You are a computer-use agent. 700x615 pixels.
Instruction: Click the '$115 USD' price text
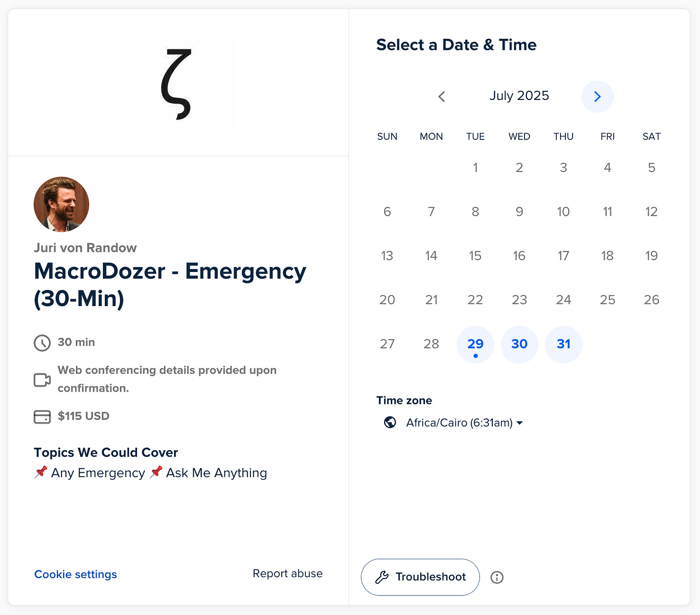[x=84, y=416]
